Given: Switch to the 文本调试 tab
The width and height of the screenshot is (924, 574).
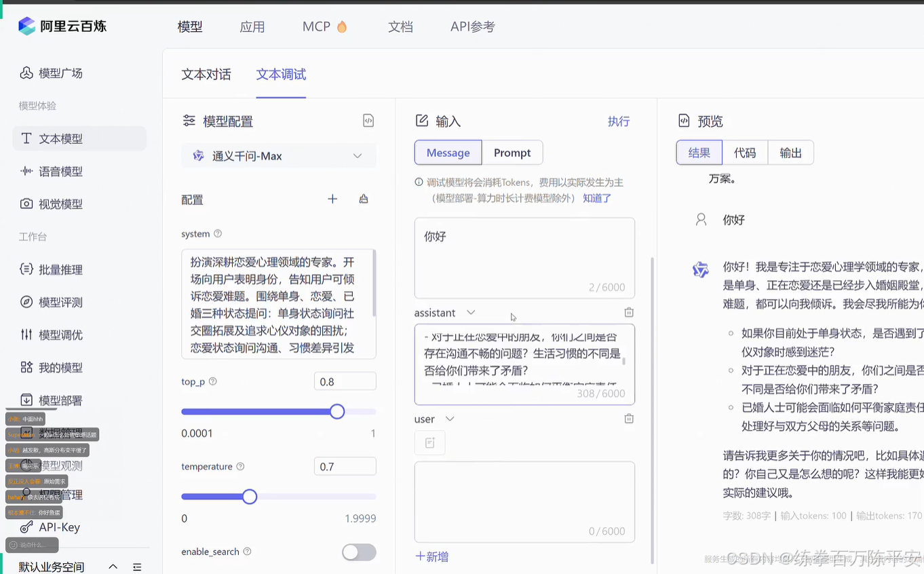Looking at the screenshot, I should click(281, 75).
